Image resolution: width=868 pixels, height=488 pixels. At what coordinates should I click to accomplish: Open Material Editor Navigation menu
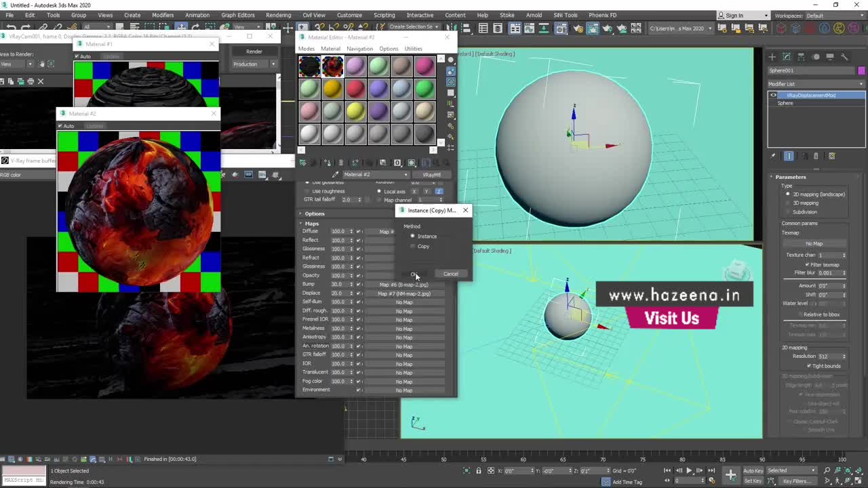(359, 49)
